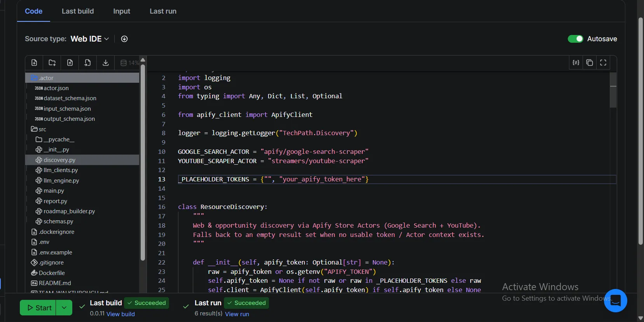The image size is (644, 322).
Task: Click the code editor vertical scrollbar
Action: click(613, 90)
